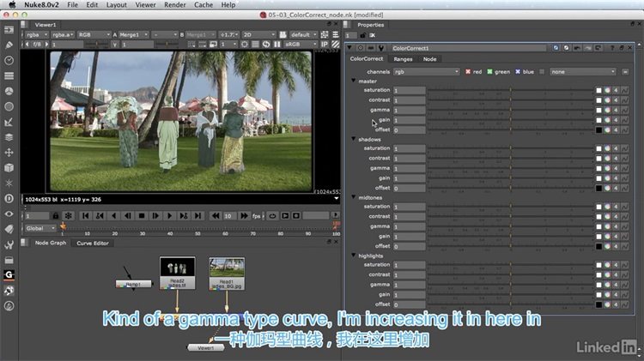Click the master gamma curve animation icon
Viewport: 644px width, 361px height.
[625, 111]
